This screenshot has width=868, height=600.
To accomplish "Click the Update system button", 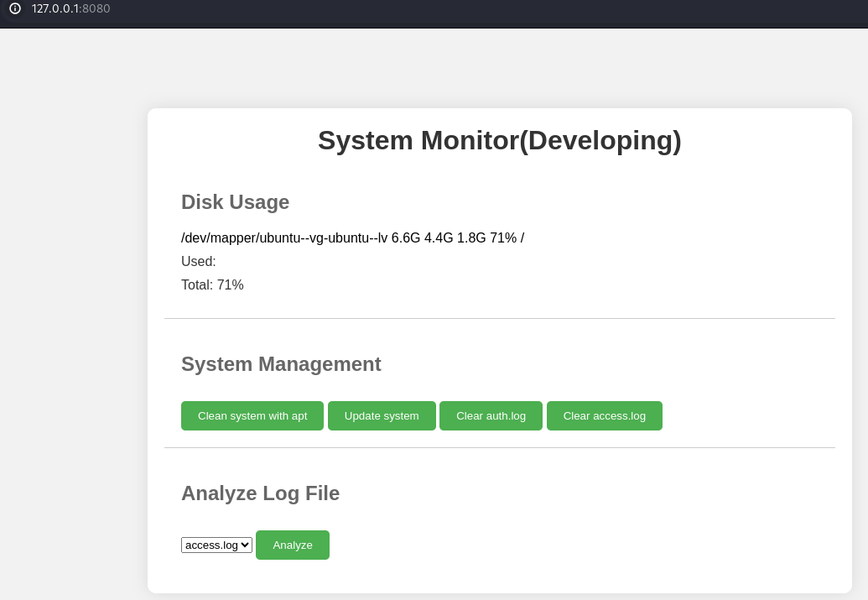I will (382, 415).
